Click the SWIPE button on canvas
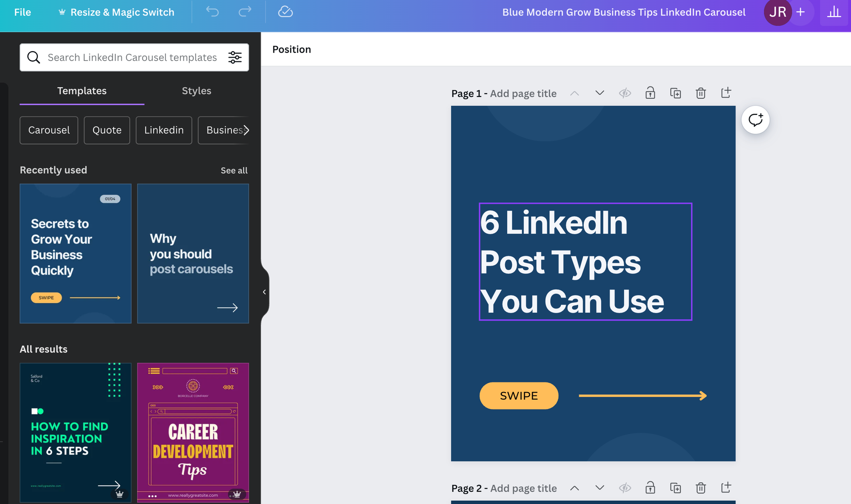Viewport: 851px width, 504px height. click(x=519, y=396)
